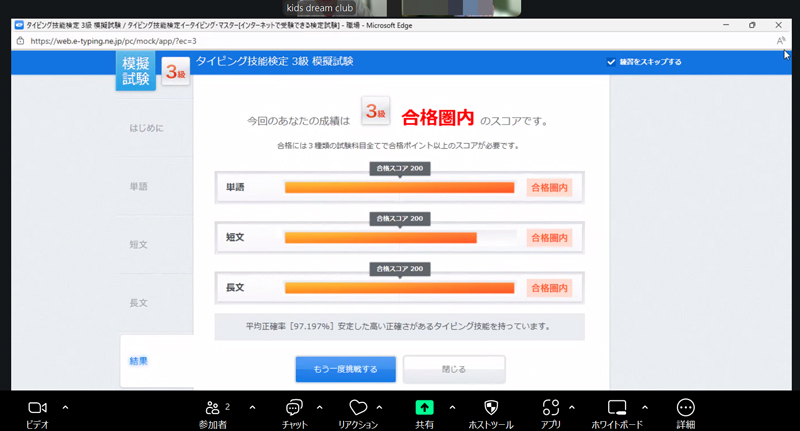Maximize the Edge browser window
This screenshot has width=800, height=431.
[x=752, y=25]
